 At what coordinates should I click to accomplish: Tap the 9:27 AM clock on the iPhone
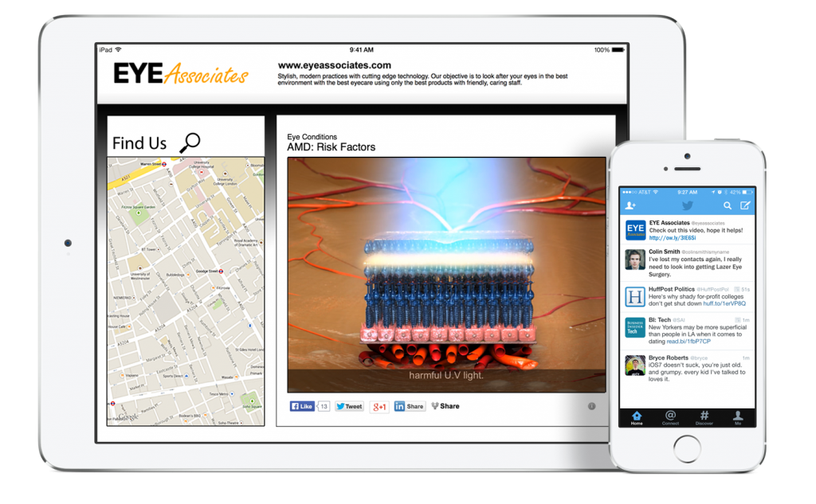click(x=688, y=192)
